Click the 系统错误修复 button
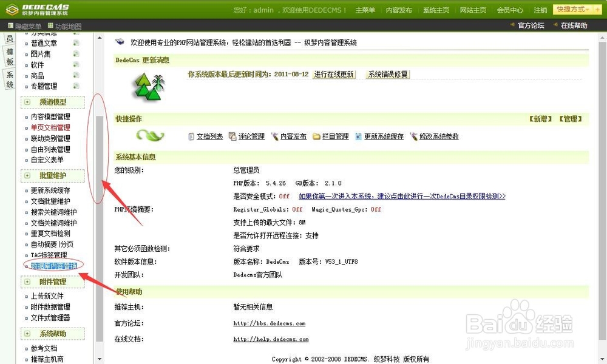Viewport: 607px width, 364px height. (x=388, y=74)
